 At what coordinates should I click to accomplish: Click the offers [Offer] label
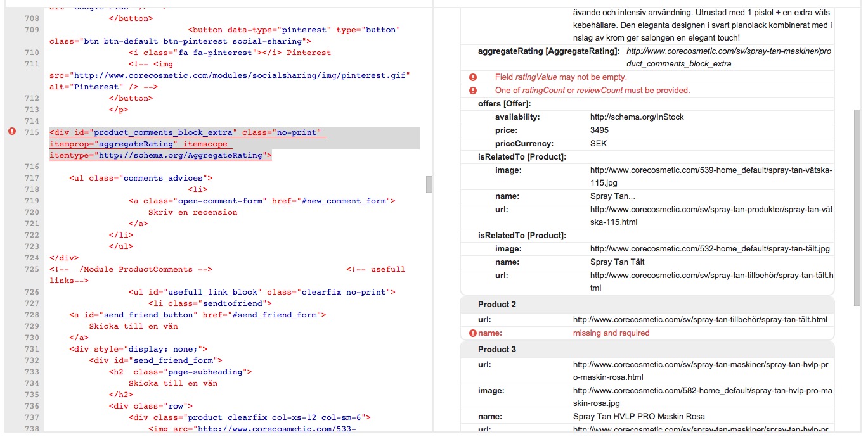505,104
